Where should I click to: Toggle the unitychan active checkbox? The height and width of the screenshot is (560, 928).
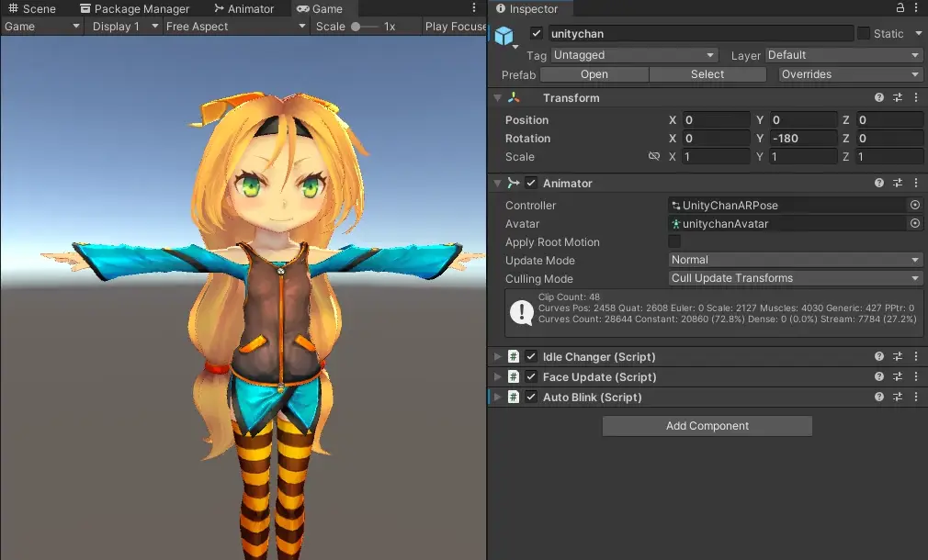click(x=537, y=33)
